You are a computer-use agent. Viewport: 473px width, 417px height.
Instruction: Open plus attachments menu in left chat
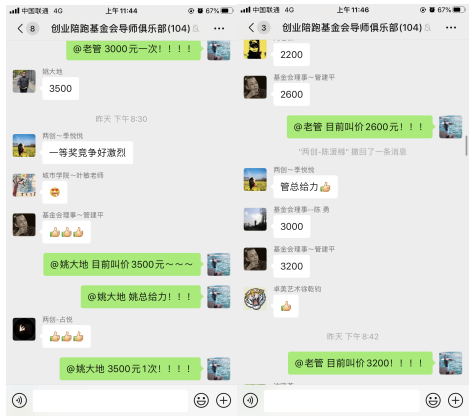pyautogui.click(x=224, y=400)
